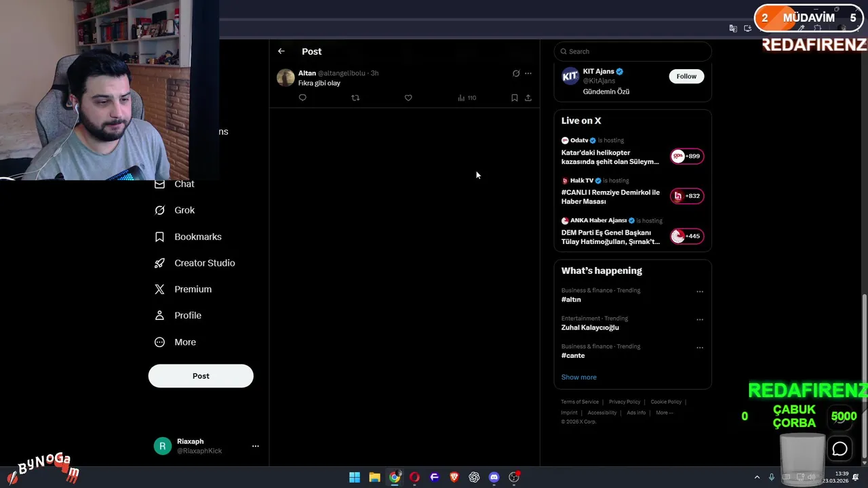This screenshot has height=488, width=868.
Task: Share Altan's post
Action: [x=528, y=98]
